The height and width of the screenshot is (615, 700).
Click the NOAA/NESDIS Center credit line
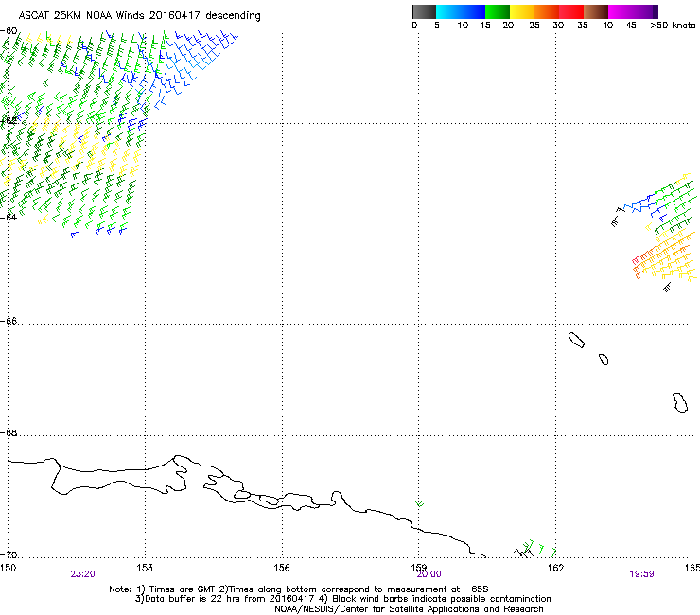click(x=409, y=609)
